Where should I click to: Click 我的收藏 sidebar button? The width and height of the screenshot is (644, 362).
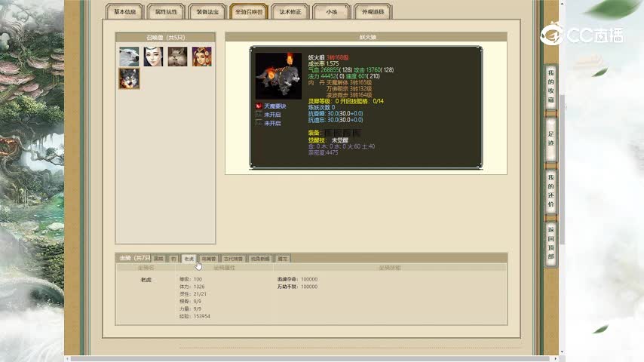pos(550,86)
